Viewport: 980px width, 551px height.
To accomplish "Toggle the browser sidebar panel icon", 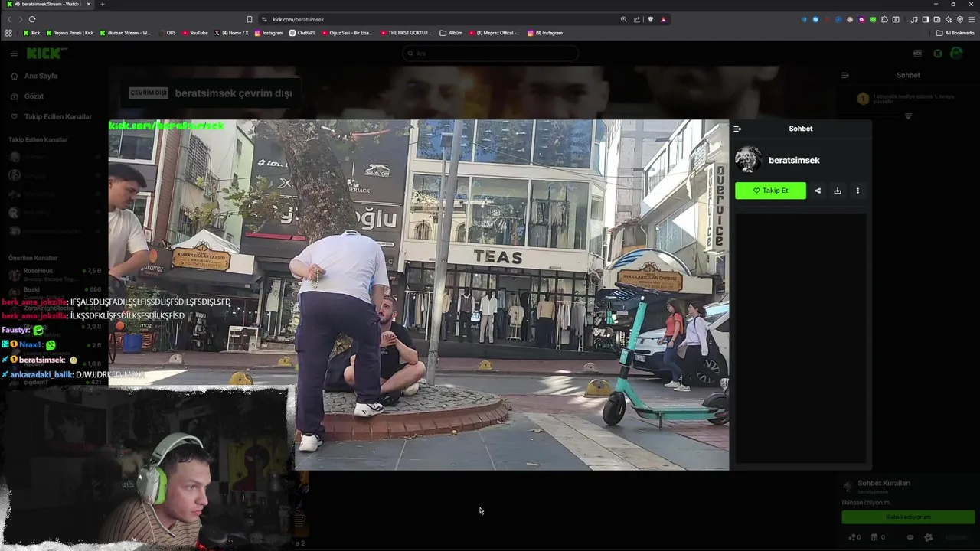I will click(926, 19).
